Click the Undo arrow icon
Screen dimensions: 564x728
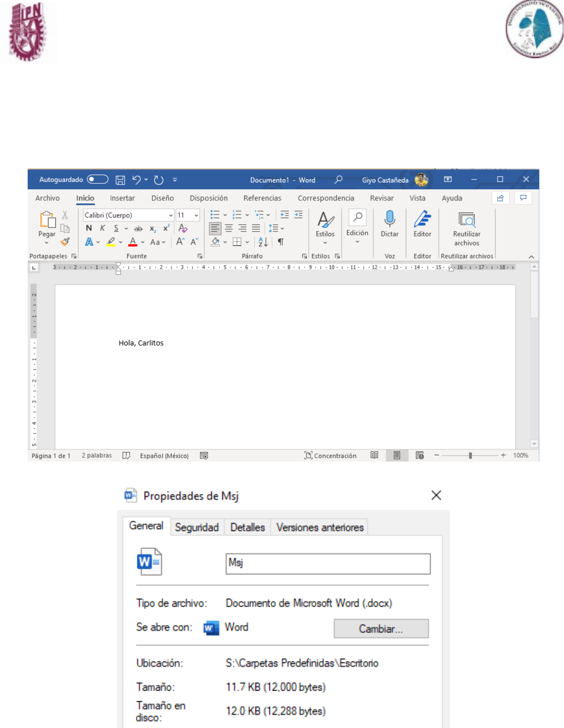click(x=136, y=180)
